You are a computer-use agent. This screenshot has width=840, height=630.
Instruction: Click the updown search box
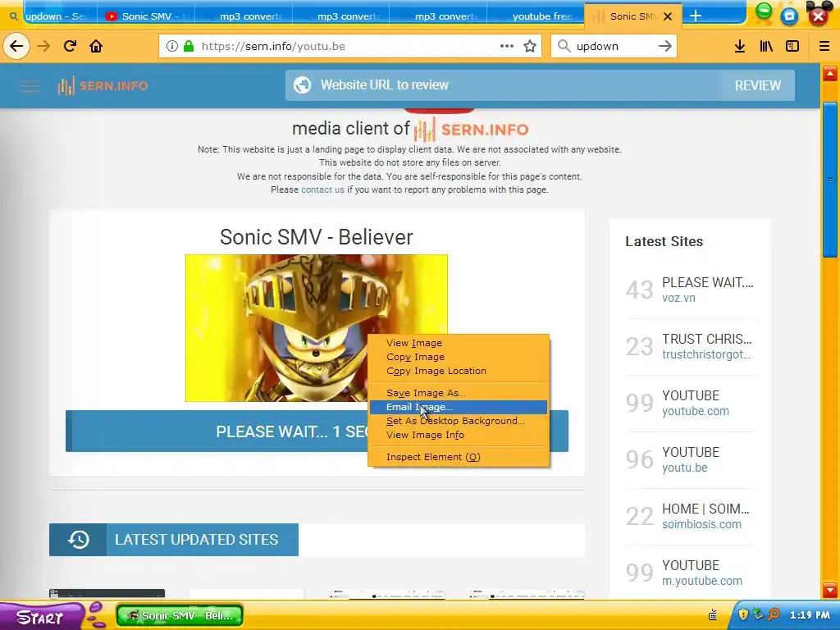pos(614,46)
